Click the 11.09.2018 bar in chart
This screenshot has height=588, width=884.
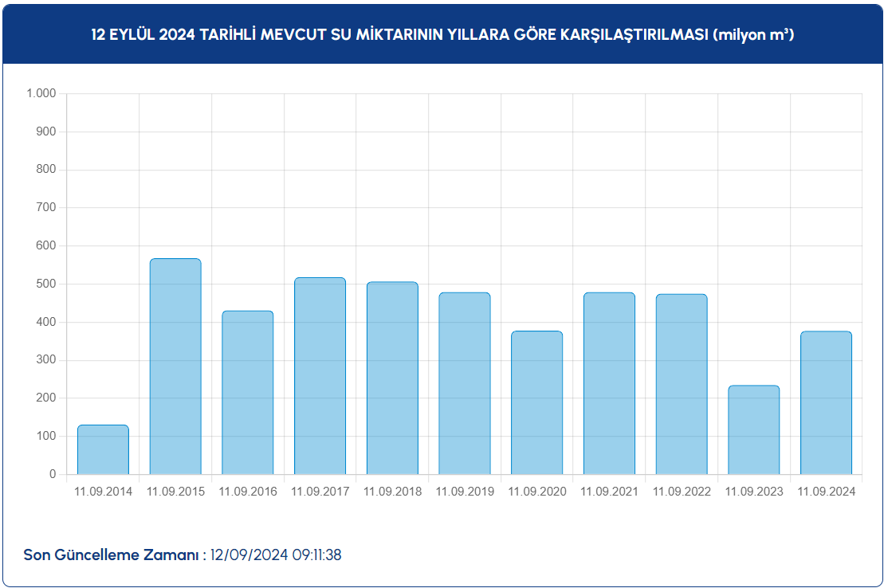click(392, 378)
